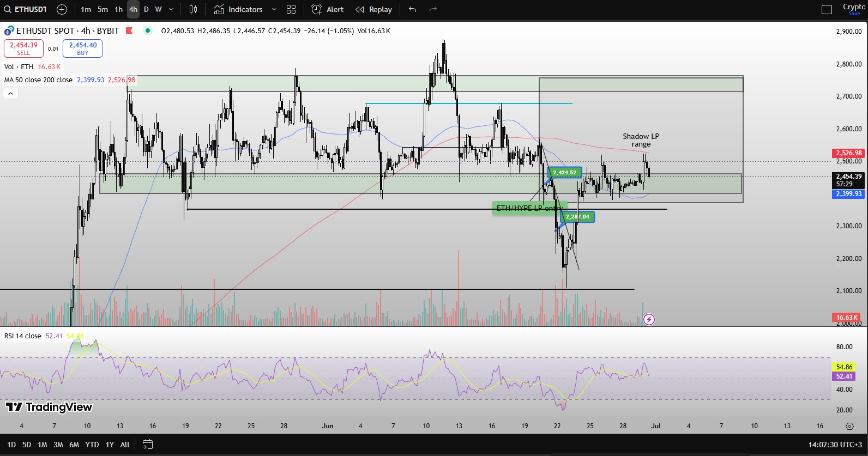This screenshot has width=868, height=456.
Task: Click the purple lightning flash icon
Action: tap(649, 319)
